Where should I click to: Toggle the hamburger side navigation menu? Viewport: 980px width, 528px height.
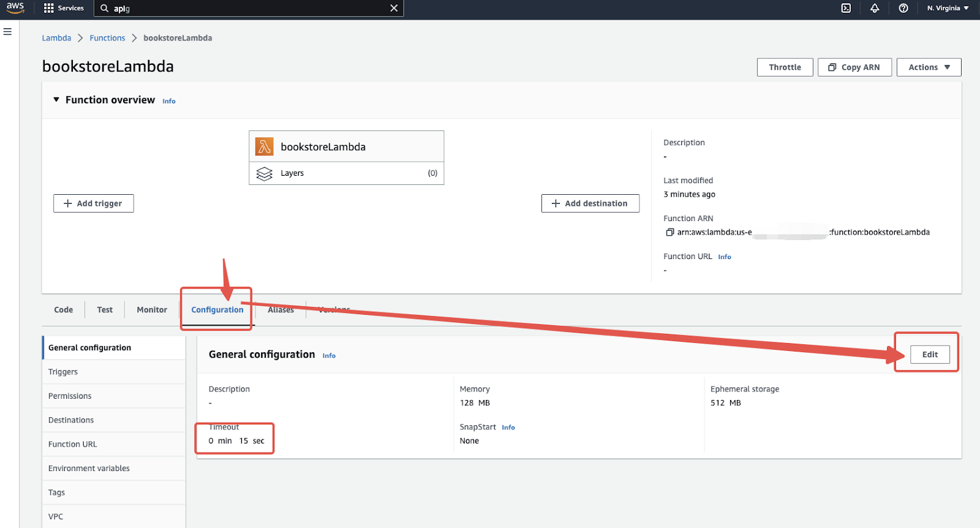[7, 32]
